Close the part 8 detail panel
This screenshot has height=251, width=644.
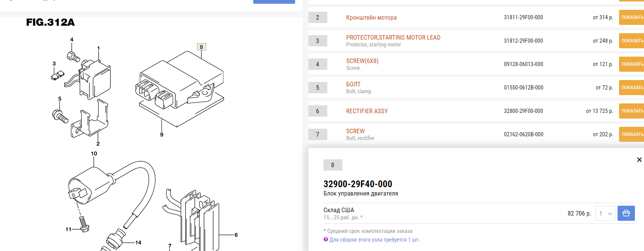pyautogui.click(x=639, y=160)
